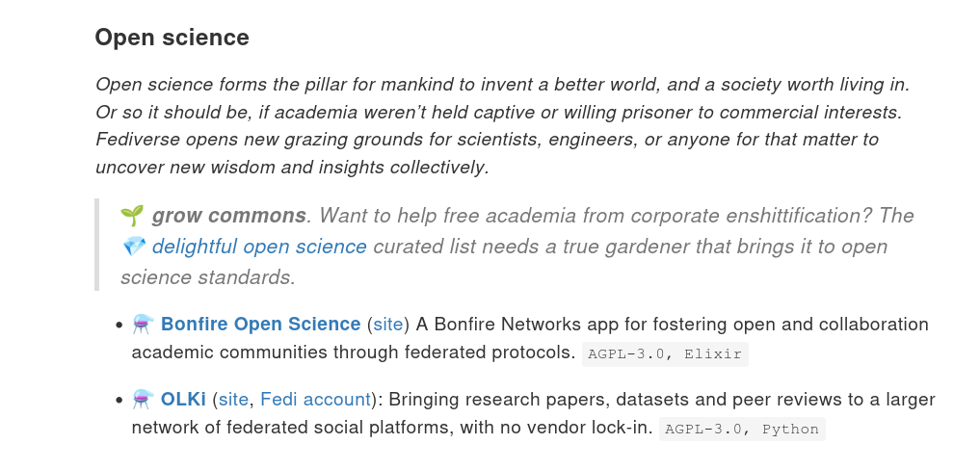The image size is (980, 470).
Task: Click the grey vertical bar of the blockquote
Action: pyautogui.click(x=97, y=245)
